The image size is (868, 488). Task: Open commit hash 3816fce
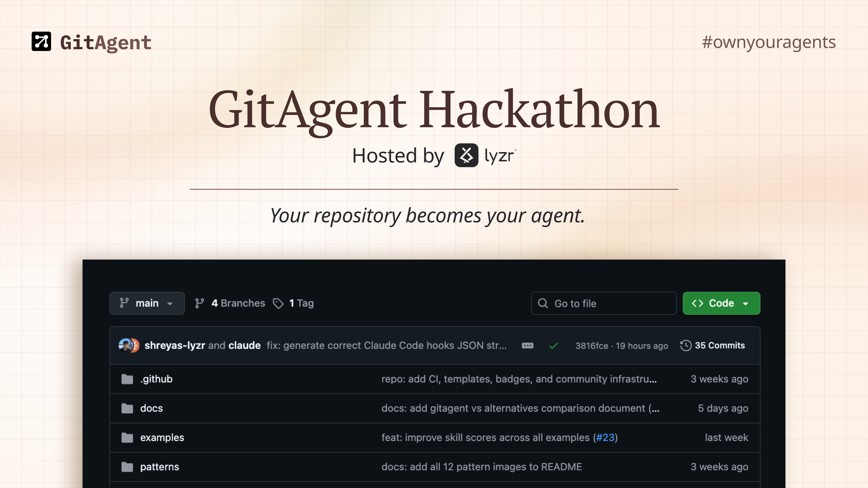[592, 346]
